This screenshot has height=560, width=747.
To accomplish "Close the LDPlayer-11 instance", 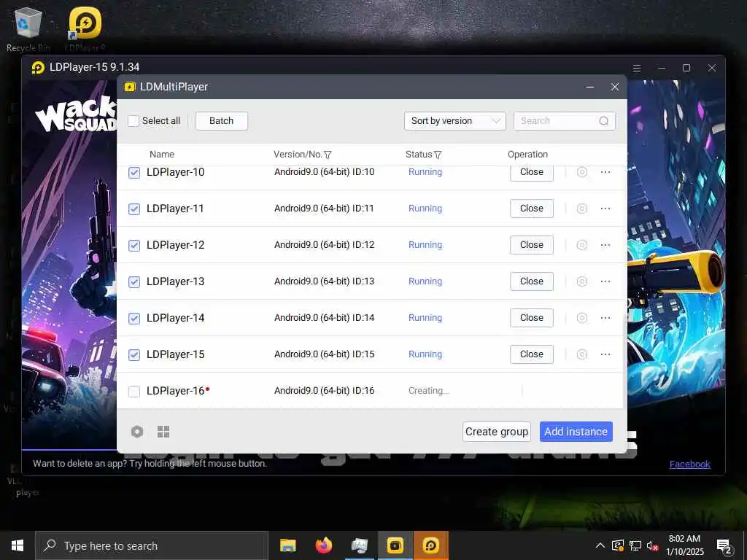I will point(532,209).
